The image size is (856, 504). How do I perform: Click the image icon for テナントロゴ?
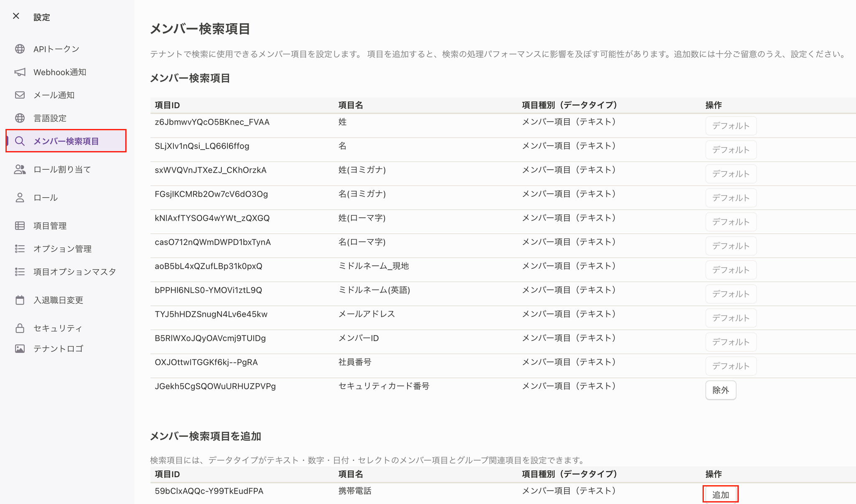(x=20, y=349)
